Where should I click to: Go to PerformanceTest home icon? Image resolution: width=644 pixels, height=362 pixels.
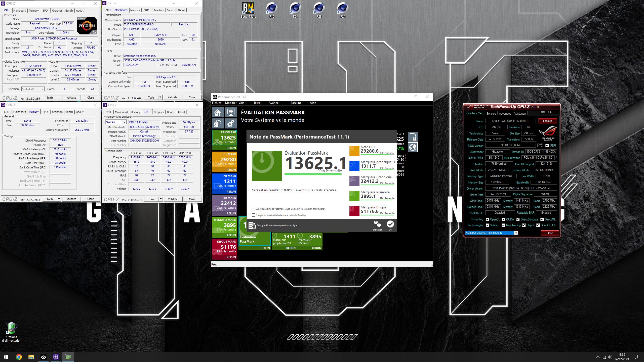point(218,112)
